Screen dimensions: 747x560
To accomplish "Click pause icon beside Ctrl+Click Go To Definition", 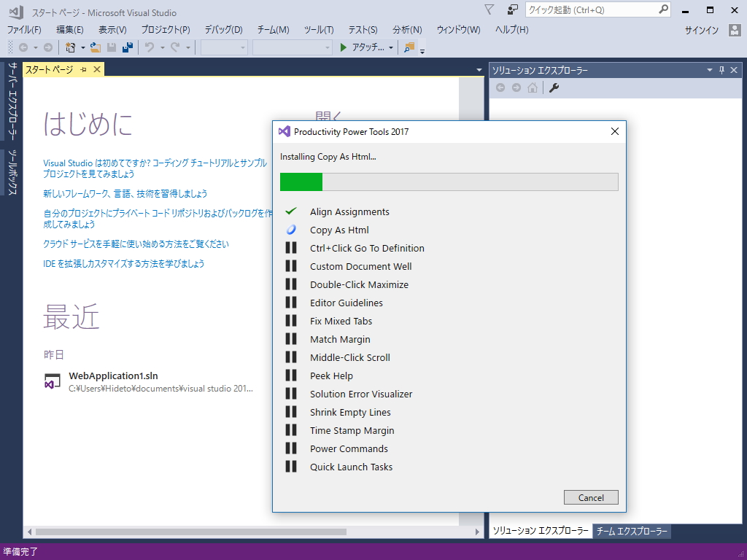I will tap(291, 248).
